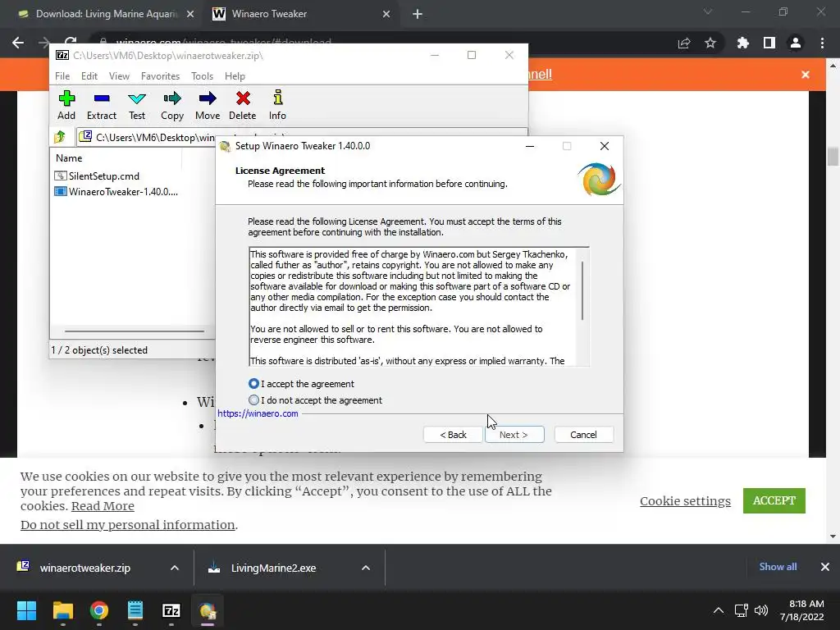Open the Windows Start menu

point(26,610)
